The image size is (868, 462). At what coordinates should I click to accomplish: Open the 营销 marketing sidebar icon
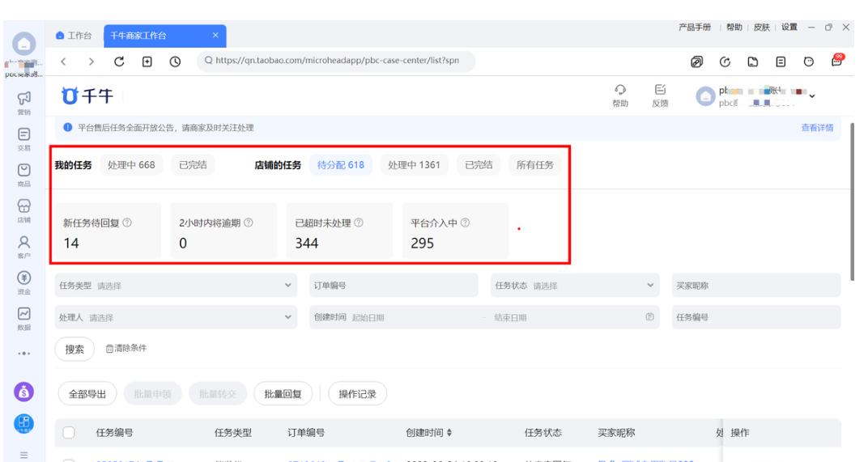23,100
